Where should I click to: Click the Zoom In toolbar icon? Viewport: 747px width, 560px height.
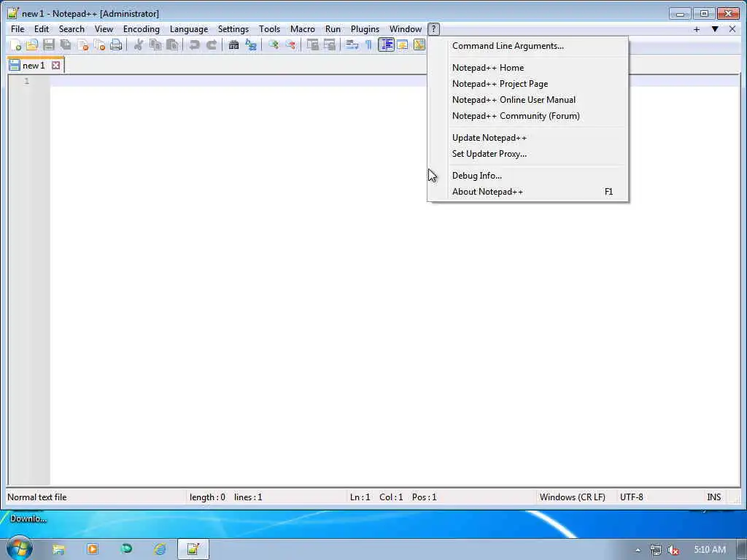click(x=274, y=45)
